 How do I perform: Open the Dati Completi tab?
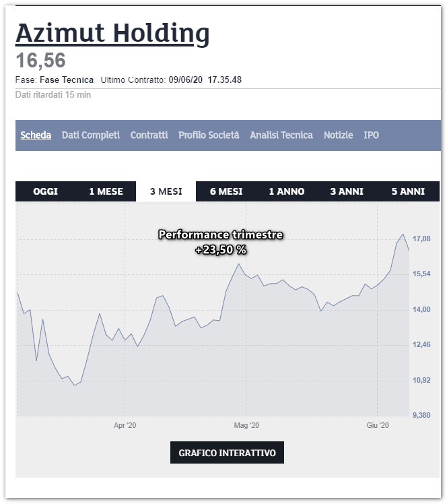pyautogui.click(x=91, y=135)
